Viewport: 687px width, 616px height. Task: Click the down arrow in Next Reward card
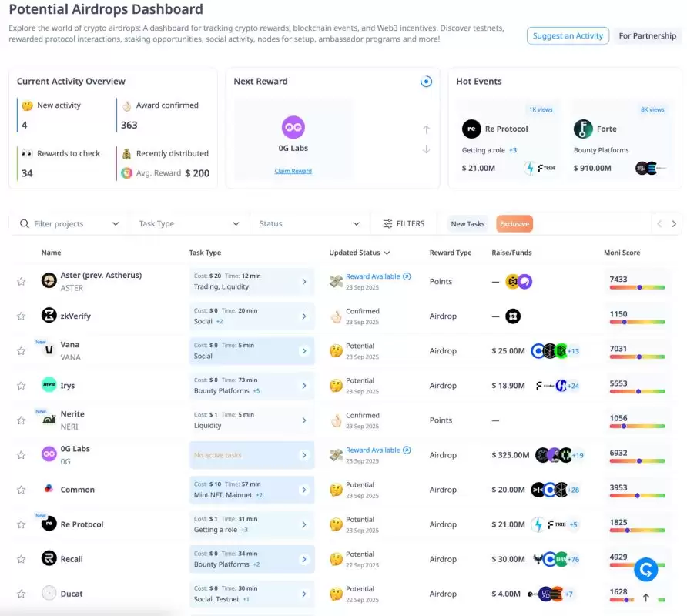coord(426,149)
